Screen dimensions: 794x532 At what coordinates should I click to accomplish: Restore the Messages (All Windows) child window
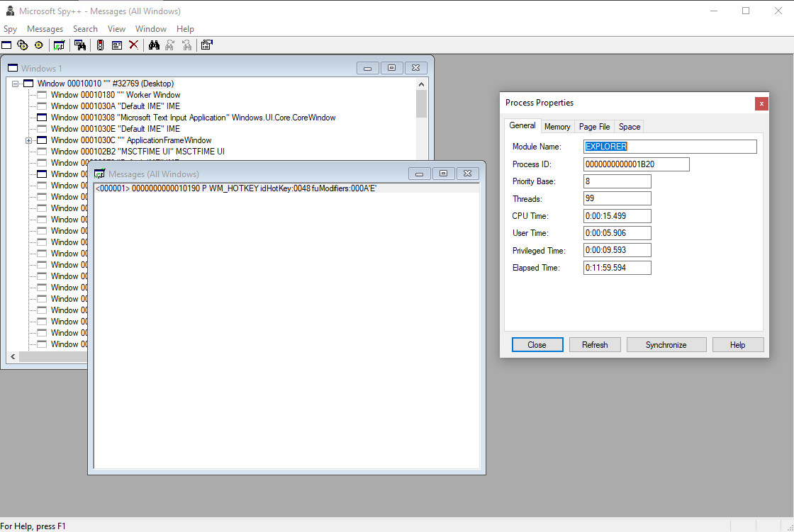coord(444,174)
